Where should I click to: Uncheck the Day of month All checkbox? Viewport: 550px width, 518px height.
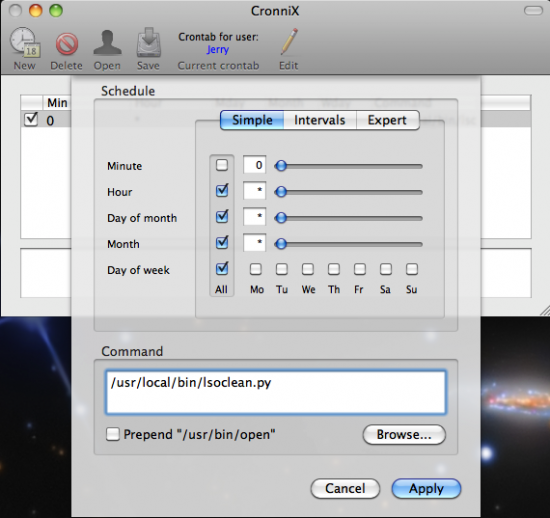[222, 217]
